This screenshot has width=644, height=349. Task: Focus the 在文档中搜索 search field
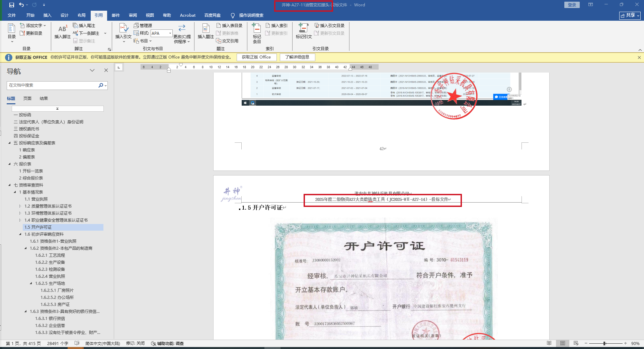pyautogui.click(x=52, y=85)
